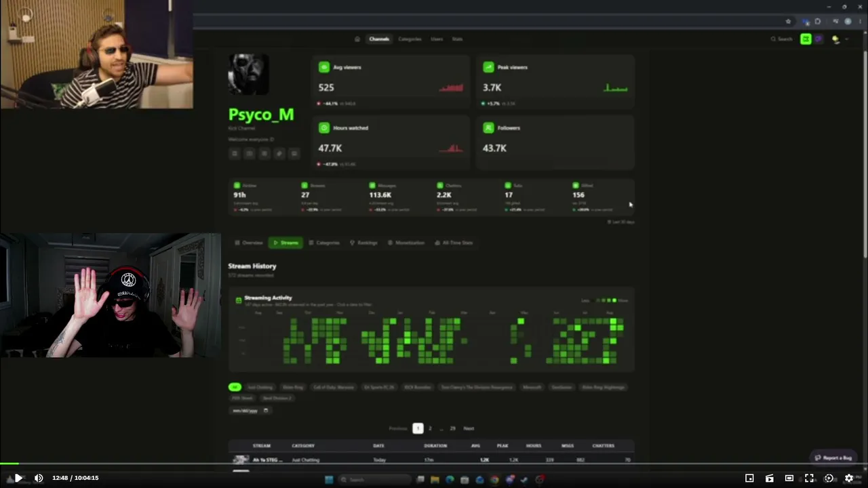Screen dimensions: 868x488
Task: Jump to page 29 of stream history
Action: coord(453,428)
